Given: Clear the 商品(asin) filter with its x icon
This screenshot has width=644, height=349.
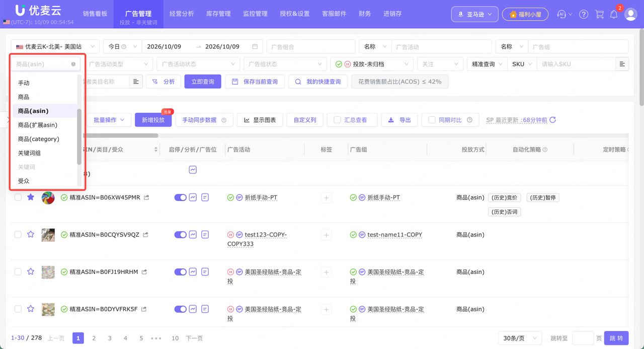Looking at the screenshot, I should click(73, 64).
